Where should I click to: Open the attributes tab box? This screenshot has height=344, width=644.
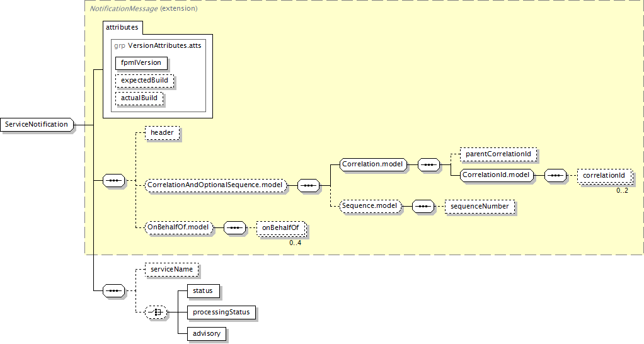click(x=123, y=28)
